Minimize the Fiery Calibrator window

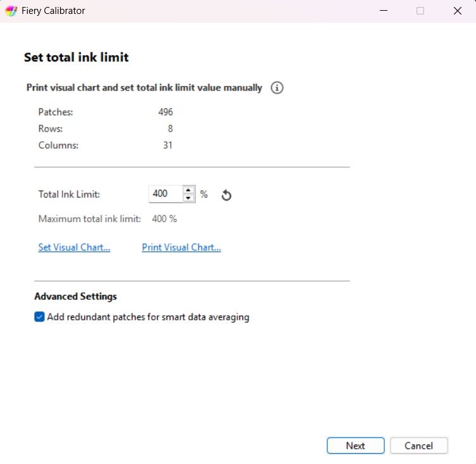click(x=383, y=11)
